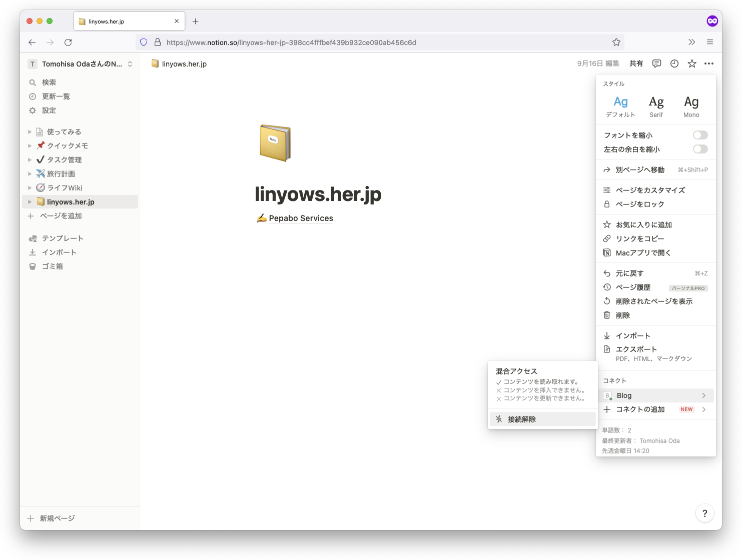Image resolution: width=742 pixels, height=560 pixels.
Task: Select 検索 with the magnifier icon
Action: [x=49, y=82]
